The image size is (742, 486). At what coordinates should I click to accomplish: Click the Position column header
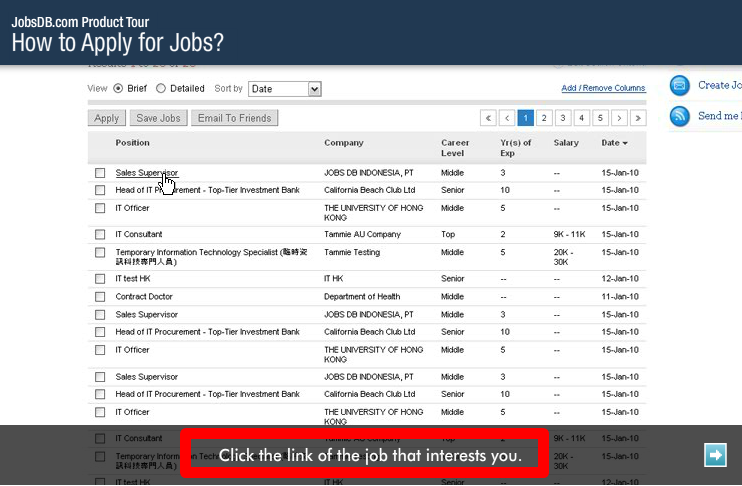click(132, 143)
